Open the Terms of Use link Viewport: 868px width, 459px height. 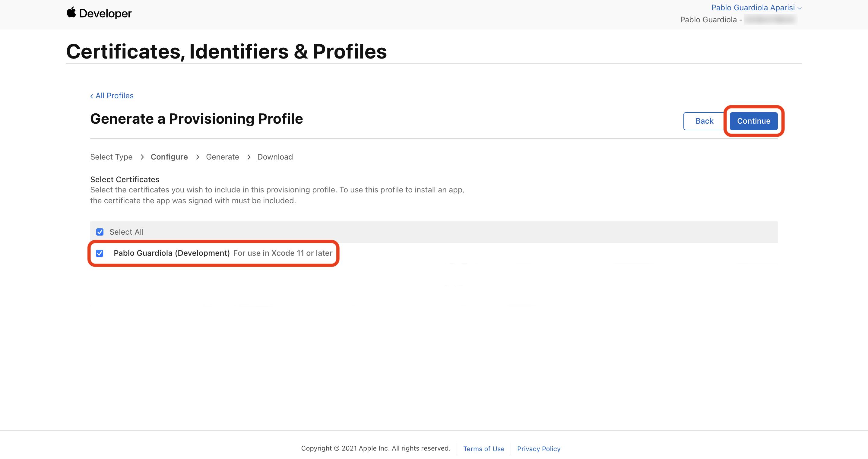pos(483,448)
